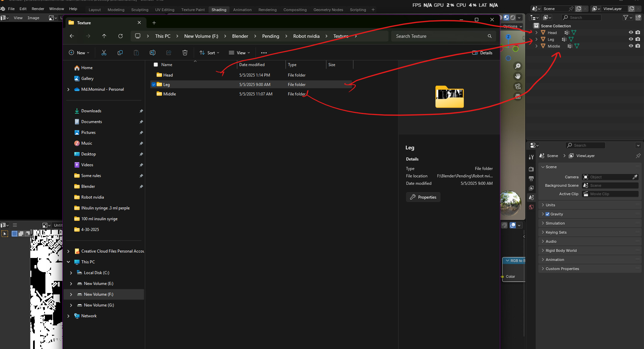Pin the properties editor context
Image resolution: width=644 pixels, height=349 pixels.
[x=638, y=156]
